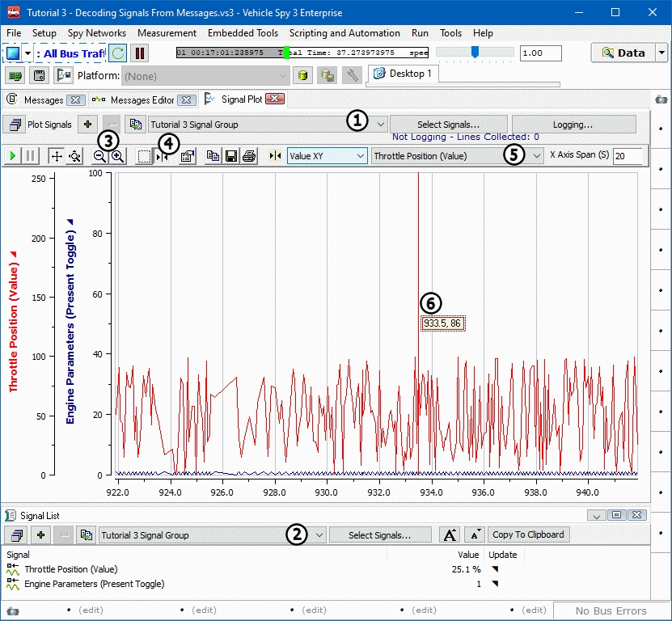The width and height of the screenshot is (672, 621).
Task: Add a signal with the plus icon in Plot Signals
Action: [87, 125]
